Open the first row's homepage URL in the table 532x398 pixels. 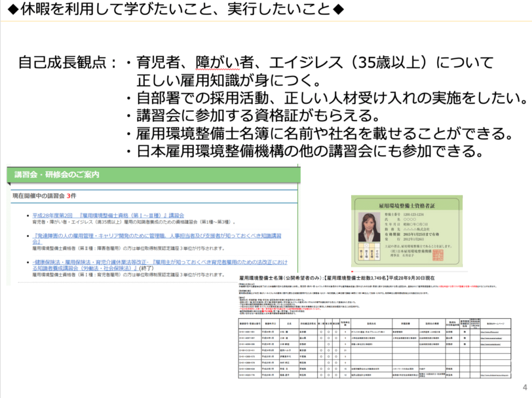click(x=493, y=332)
